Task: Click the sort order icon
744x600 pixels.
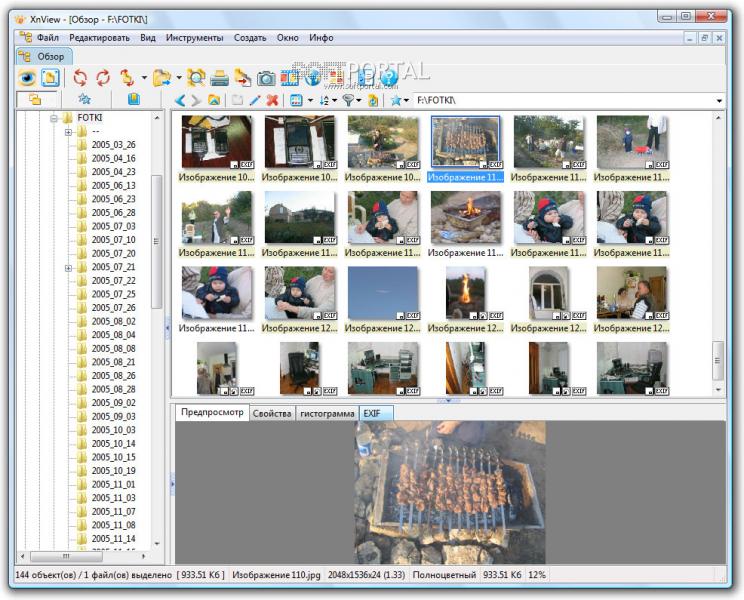Action: point(325,100)
